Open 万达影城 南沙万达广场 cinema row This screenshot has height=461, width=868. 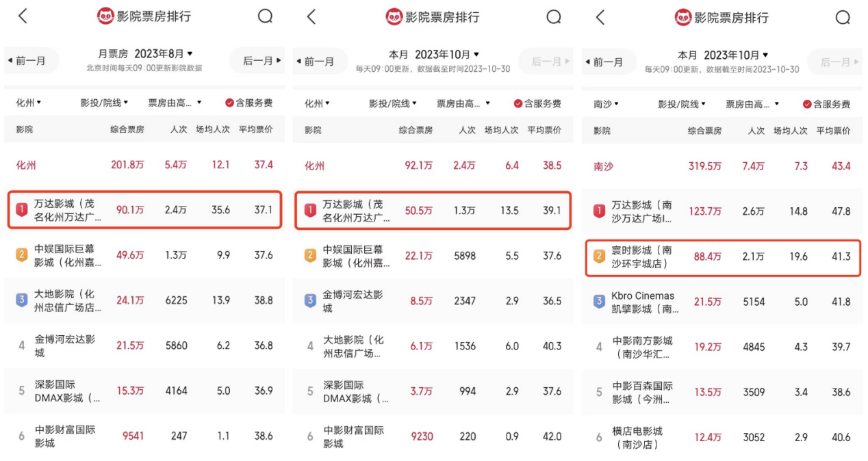[x=722, y=211]
